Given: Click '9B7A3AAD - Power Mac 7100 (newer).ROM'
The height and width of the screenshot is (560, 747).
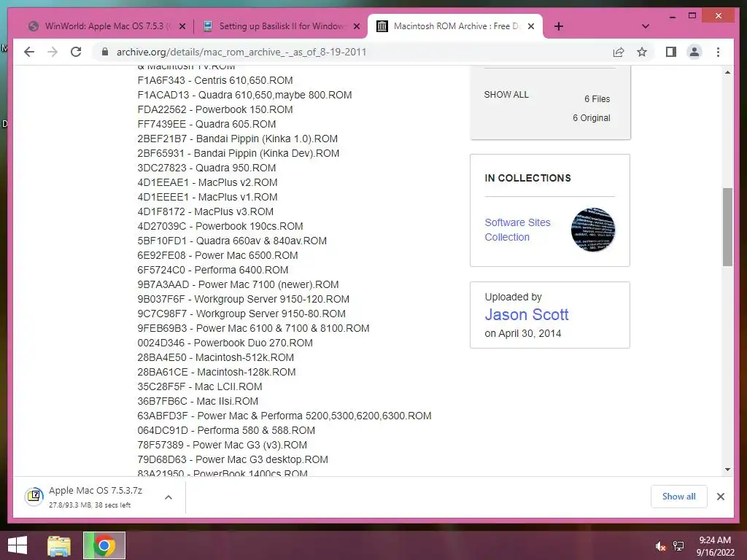Looking at the screenshot, I should pyautogui.click(x=239, y=285).
